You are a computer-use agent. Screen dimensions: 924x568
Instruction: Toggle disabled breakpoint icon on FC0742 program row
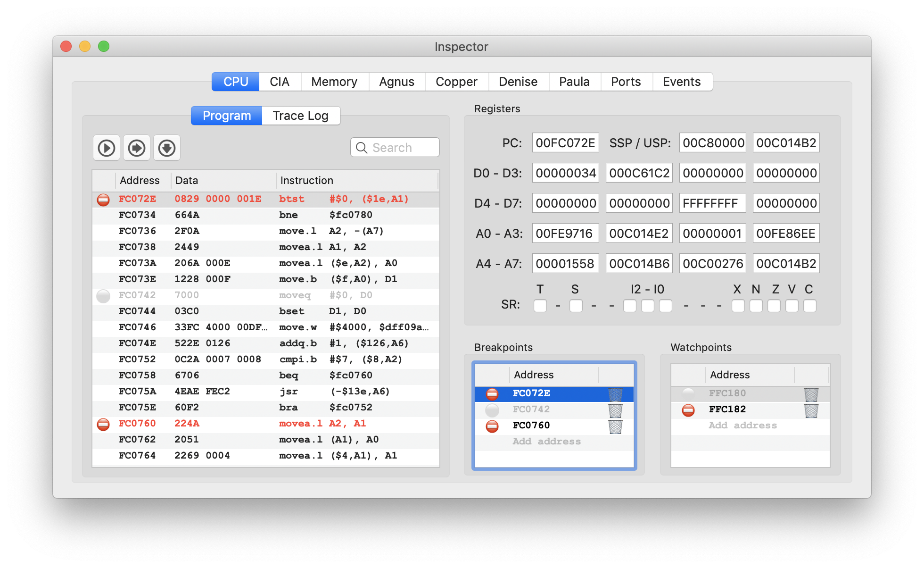103,296
